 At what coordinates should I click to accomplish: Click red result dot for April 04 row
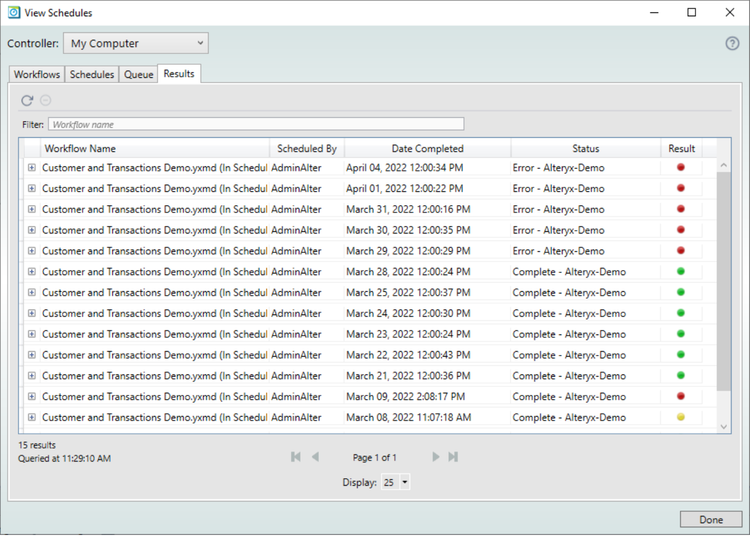(681, 167)
